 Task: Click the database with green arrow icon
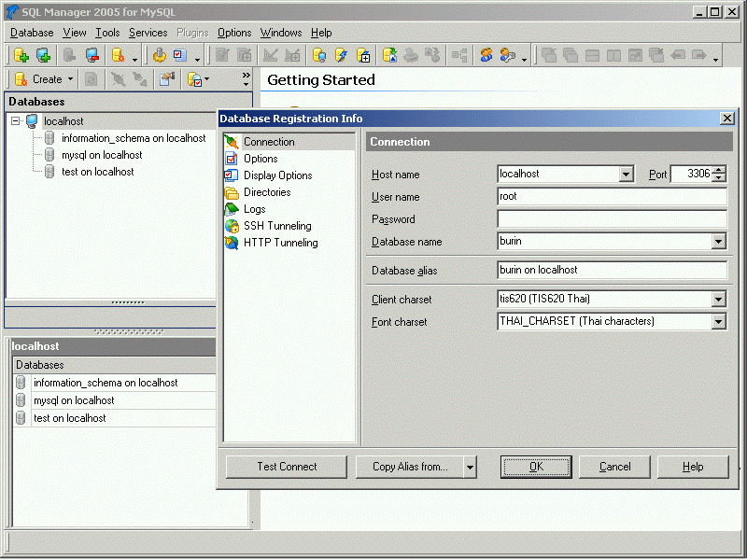[389, 55]
